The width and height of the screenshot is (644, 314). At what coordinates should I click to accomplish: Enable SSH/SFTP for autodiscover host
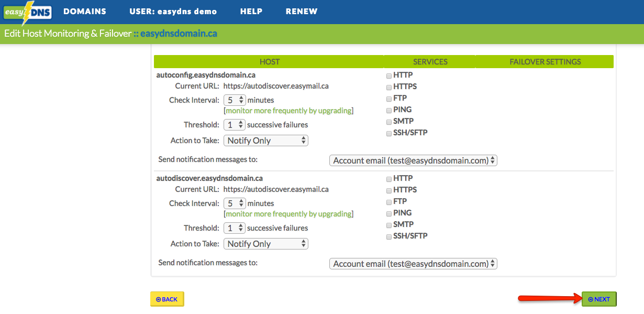click(x=389, y=236)
